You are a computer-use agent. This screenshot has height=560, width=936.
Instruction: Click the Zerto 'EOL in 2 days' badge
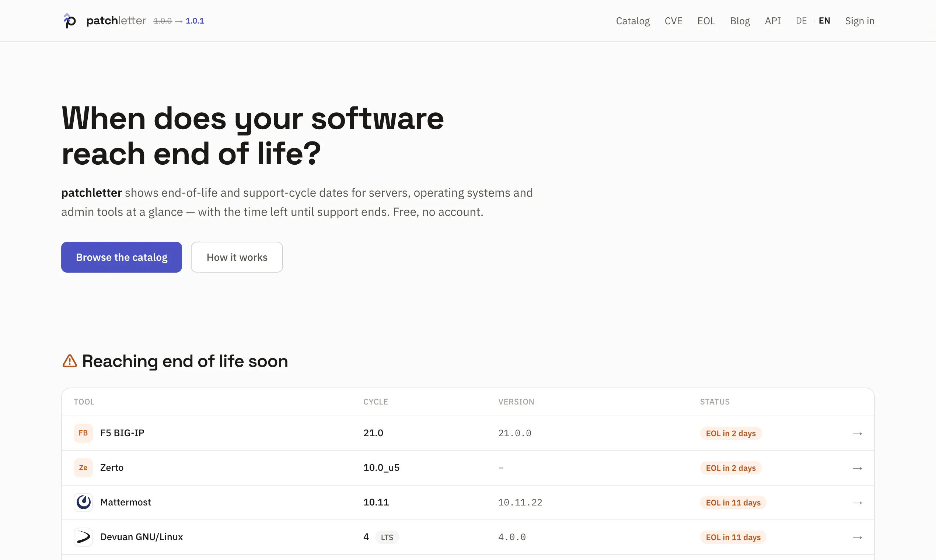731,468
